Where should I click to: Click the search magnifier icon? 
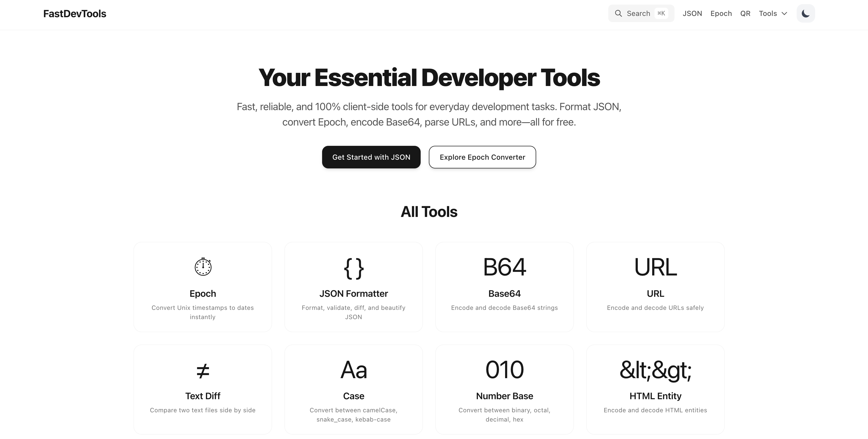[619, 13]
